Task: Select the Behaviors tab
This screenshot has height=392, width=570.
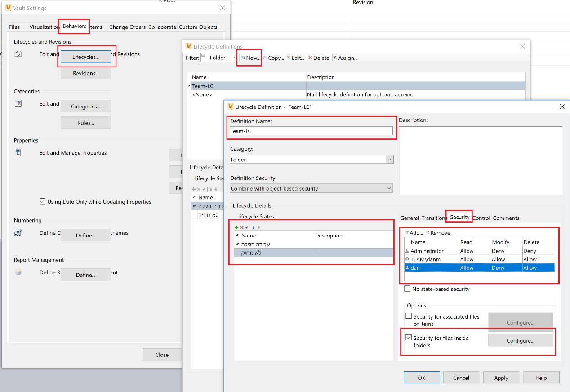Action: click(x=74, y=26)
